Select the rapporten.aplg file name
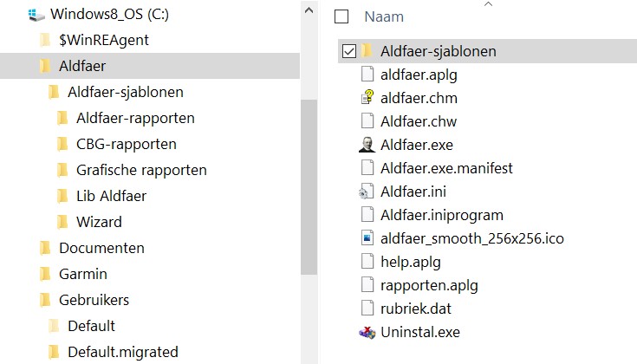The image size is (637, 364). [x=428, y=285]
